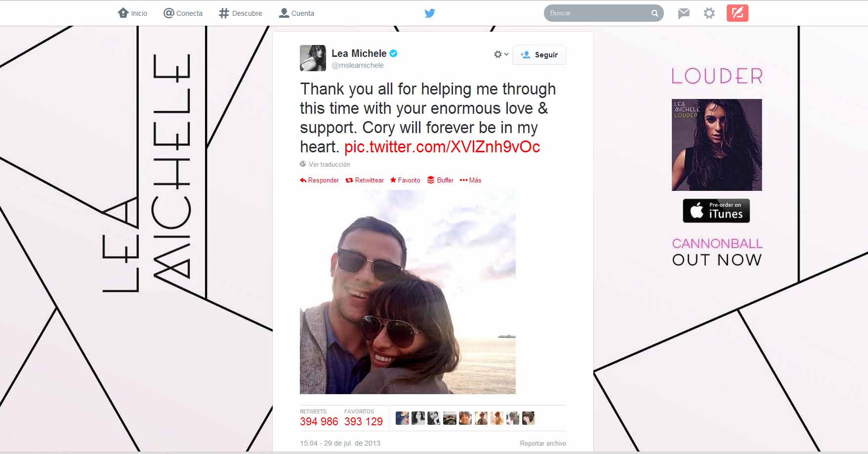This screenshot has height=454, width=868.
Task: Open the tweet gear dropdown beside Seguir
Action: (x=501, y=54)
